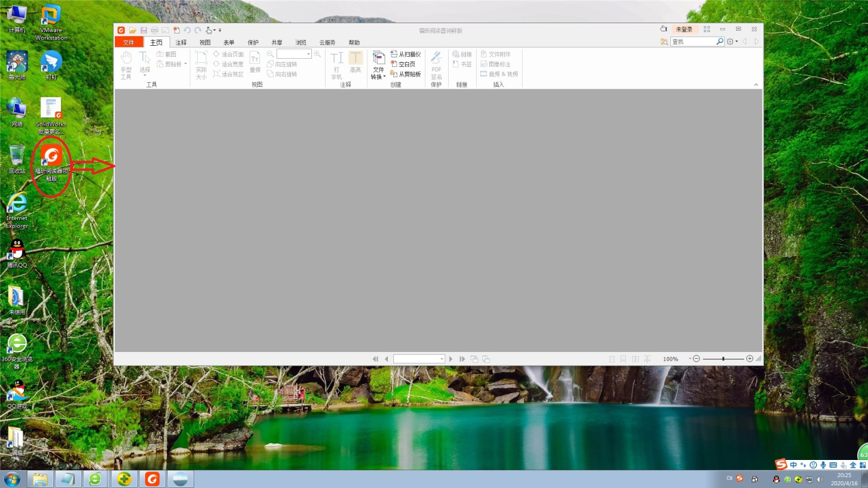Click the Link (链接) tool
Screen dimensions: 868x488
point(462,54)
